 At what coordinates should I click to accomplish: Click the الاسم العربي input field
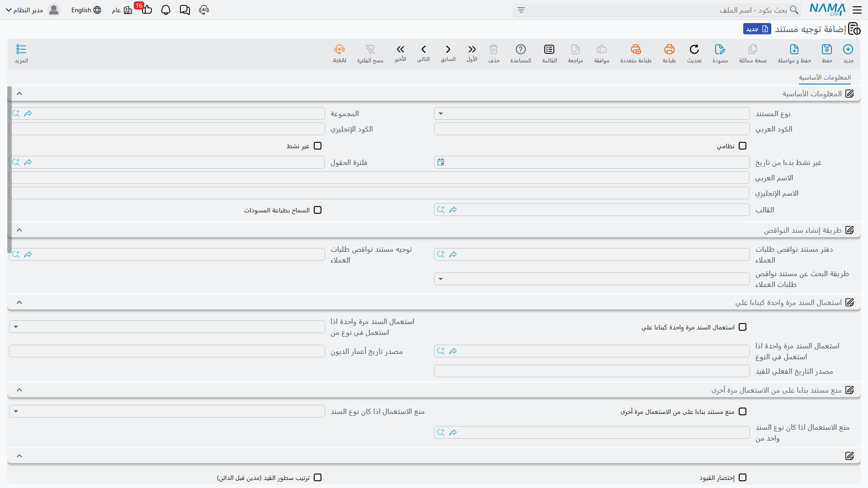click(379, 178)
